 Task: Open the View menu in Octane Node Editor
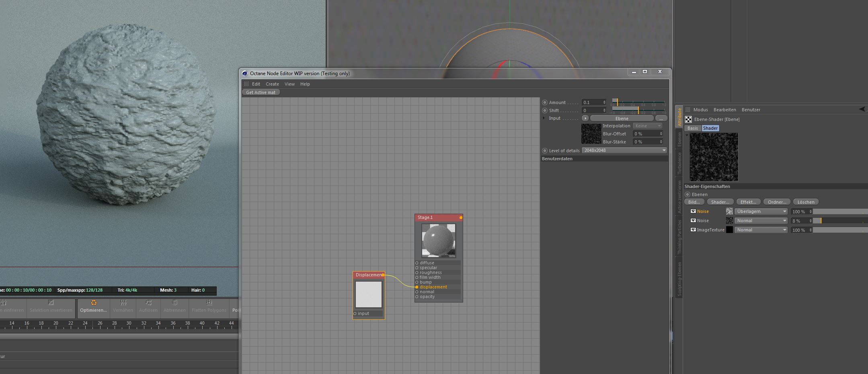[289, 84]
